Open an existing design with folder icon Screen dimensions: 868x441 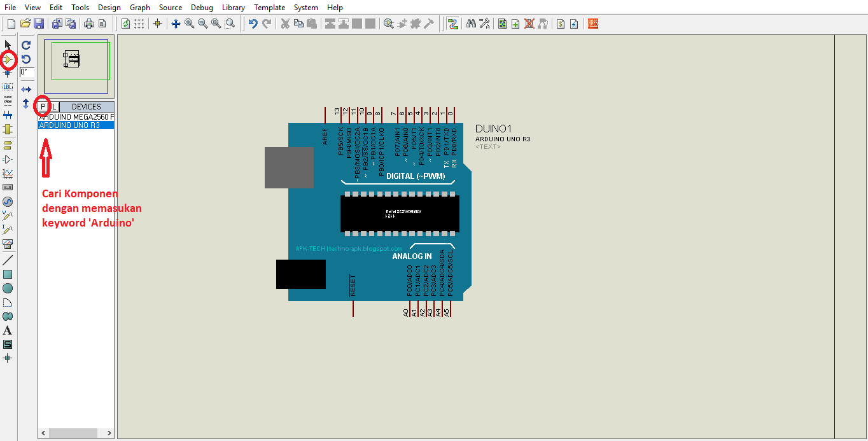(25, 24)
